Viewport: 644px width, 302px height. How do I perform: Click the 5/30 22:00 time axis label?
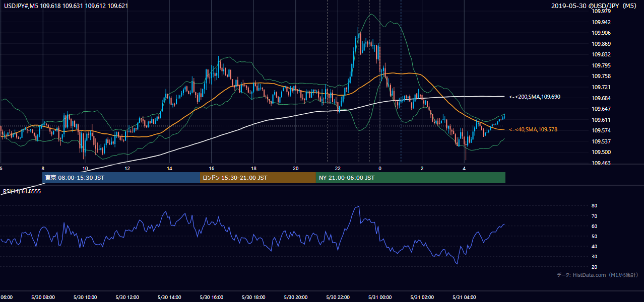tap(338, 297)
